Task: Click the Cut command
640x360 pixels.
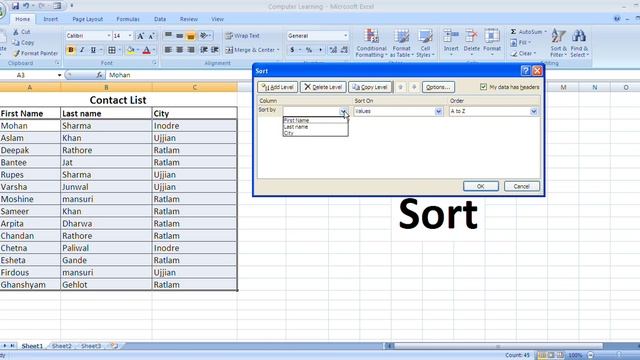Action: click(x=21, y=32)
